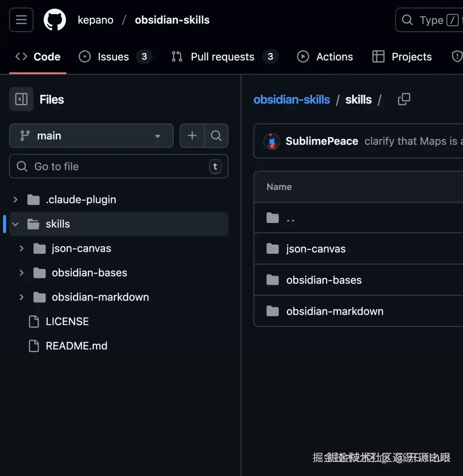Open the 'clarify that Maps is' commit message

pos(414,141)
